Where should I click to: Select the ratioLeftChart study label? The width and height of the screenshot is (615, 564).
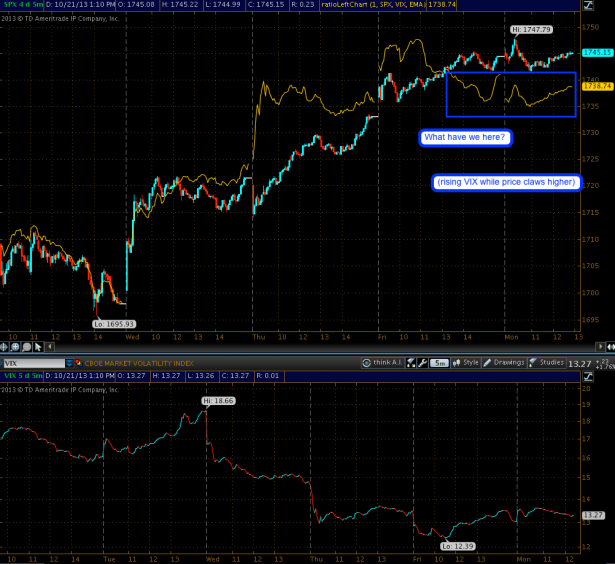coord(373,5)
